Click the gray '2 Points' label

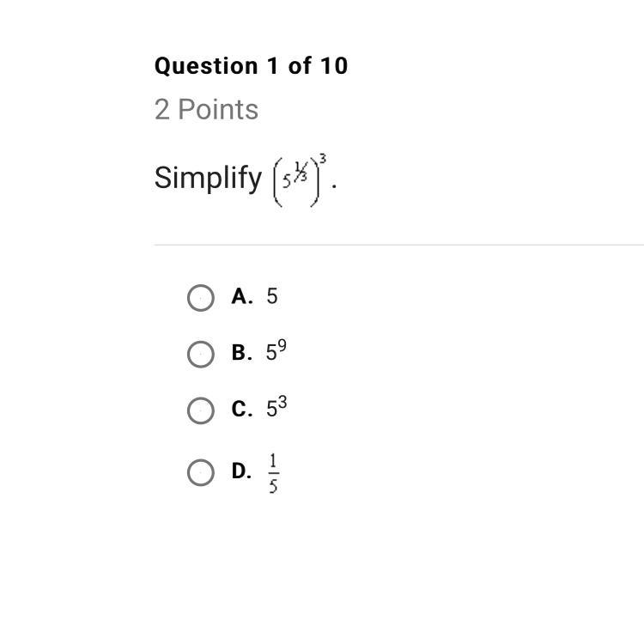206,110
